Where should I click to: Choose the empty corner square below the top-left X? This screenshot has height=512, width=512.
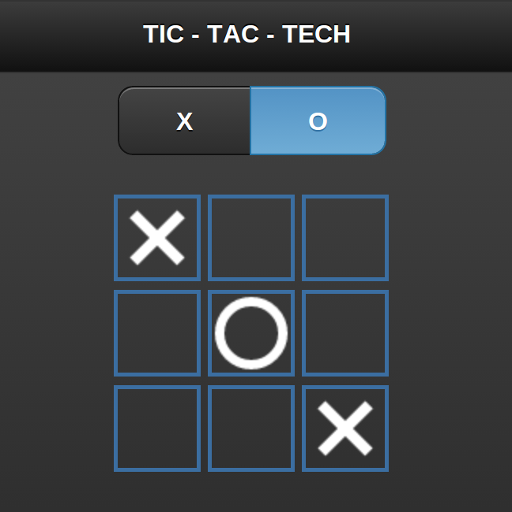coord(157,428)
